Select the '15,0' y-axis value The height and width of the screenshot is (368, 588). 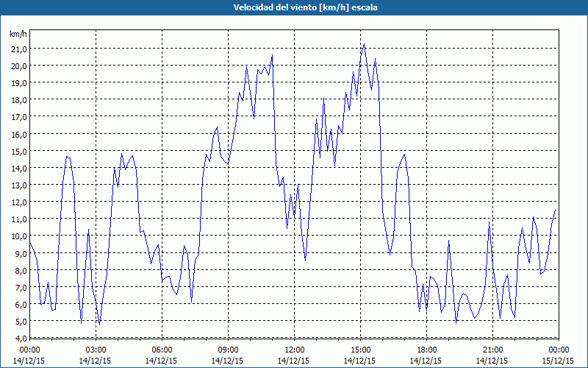pos(18,152)
